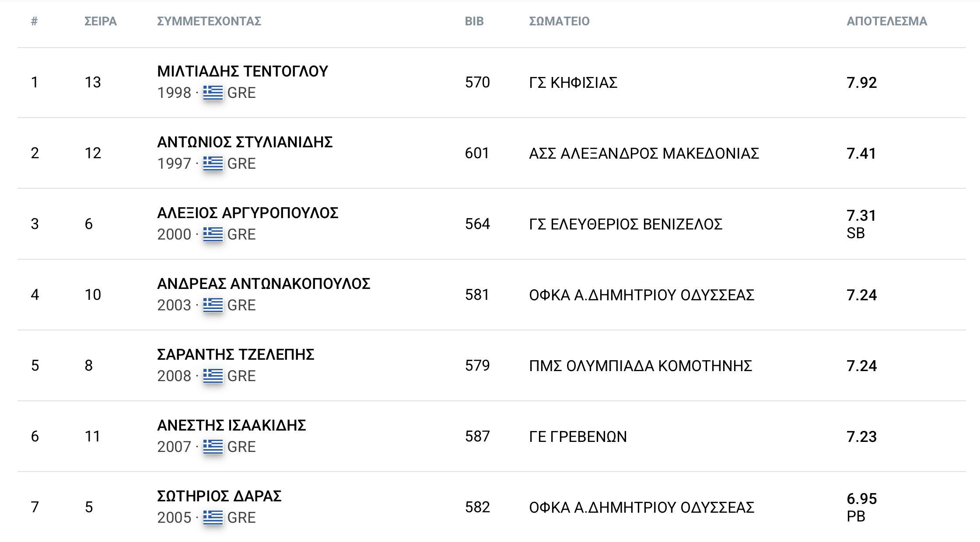Click the flag icon under ΑΛΕΞΙΟΣ ΑΡΓΥΡΟΠΟΥΛΟΣ
Viewport: 980px width, 542px height.
click(x=213, y=234)
